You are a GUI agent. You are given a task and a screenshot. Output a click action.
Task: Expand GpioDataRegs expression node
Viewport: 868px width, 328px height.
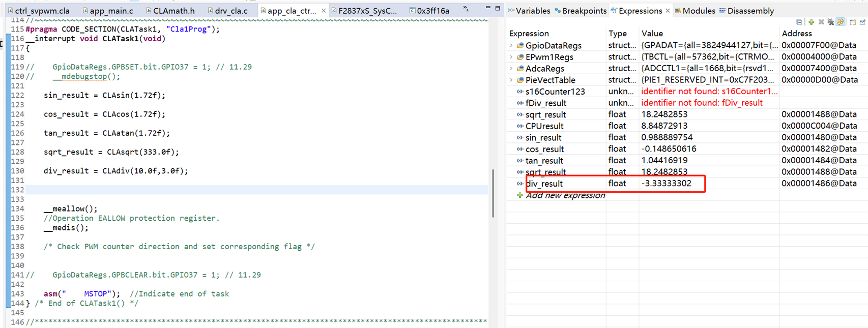(511, 46)
